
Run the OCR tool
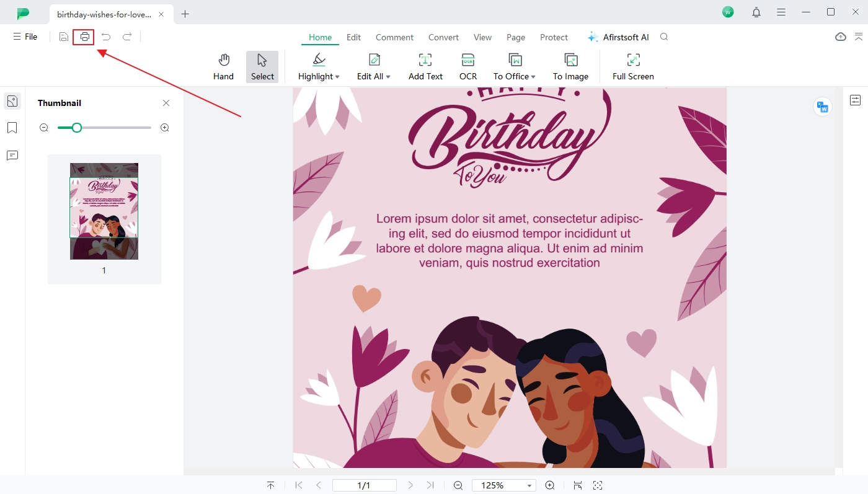[x=468, y=67]
